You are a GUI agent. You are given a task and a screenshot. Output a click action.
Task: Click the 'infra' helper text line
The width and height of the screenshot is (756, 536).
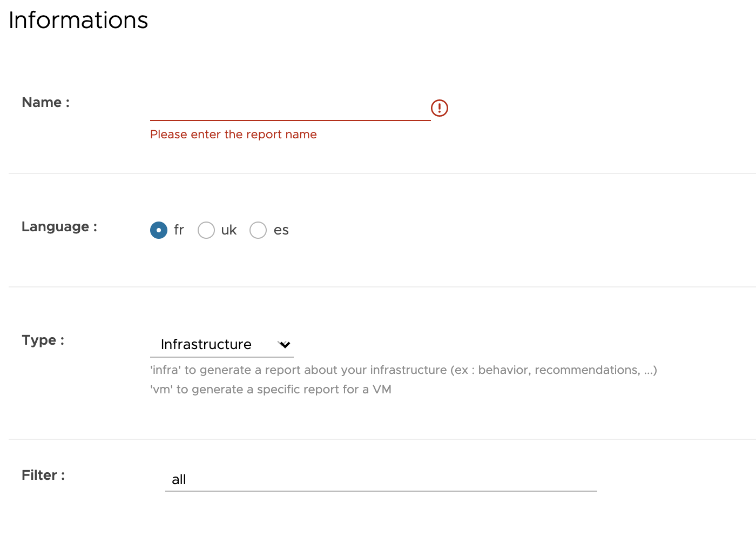point(403,370)
